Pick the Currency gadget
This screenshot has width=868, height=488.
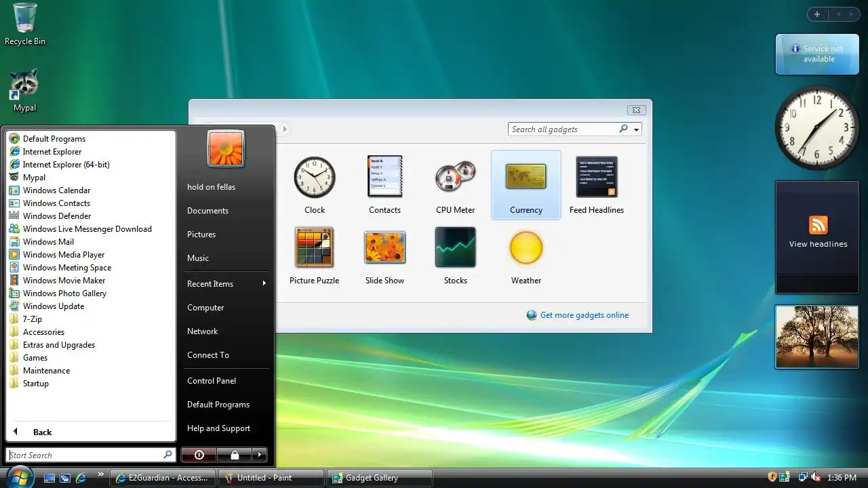[526, 185]
